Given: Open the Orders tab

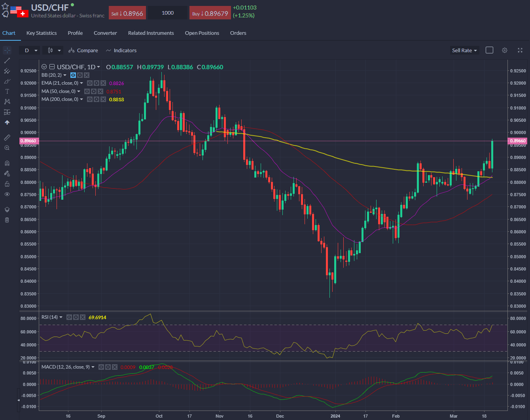Looking at the screenshot, I should pyautogui.click(x=238, y=33).
